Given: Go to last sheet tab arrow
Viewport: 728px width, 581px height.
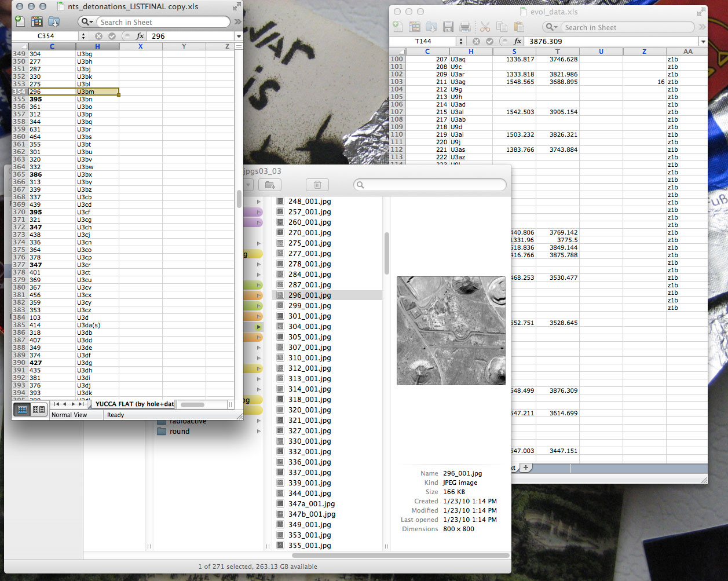Looking at the screenshot, I should (81, 404).
